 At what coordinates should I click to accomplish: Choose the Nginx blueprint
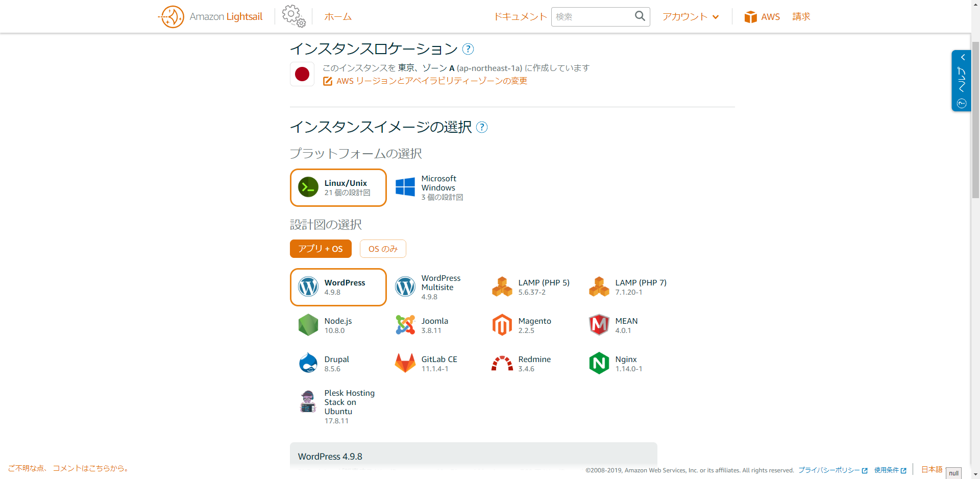coord(629,364)
